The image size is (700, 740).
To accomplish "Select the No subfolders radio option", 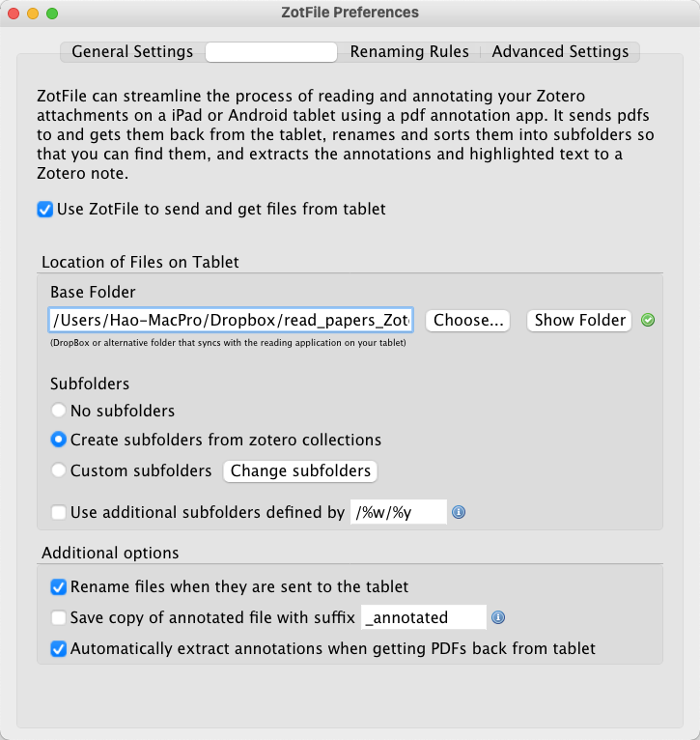I will tap(59, 411).
